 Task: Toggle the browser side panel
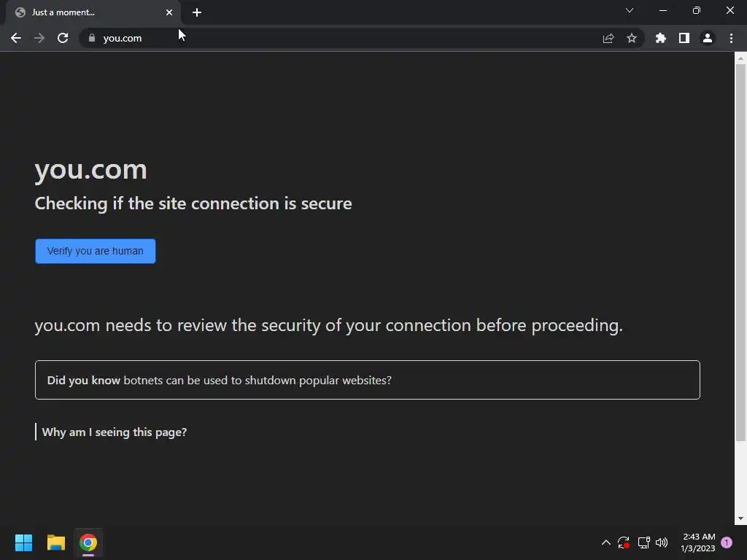[x=684, y=38]
